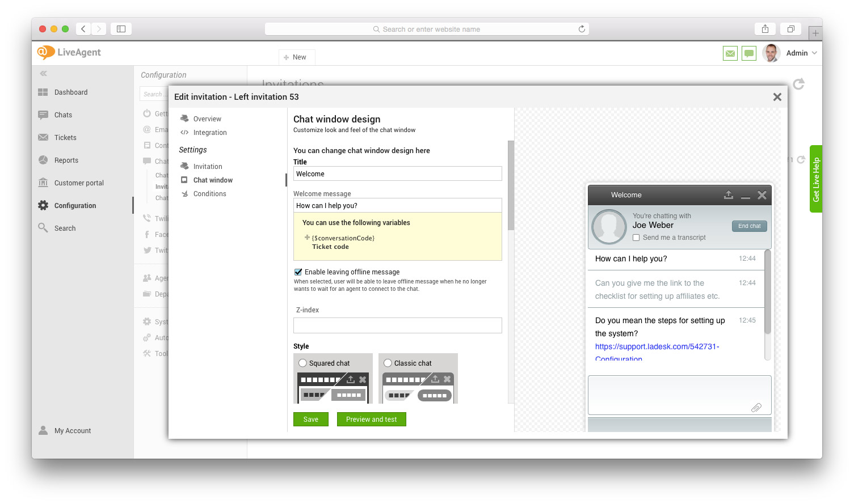Open Tickets in the sidebar
854x504 pixels.
coord(65,138)
